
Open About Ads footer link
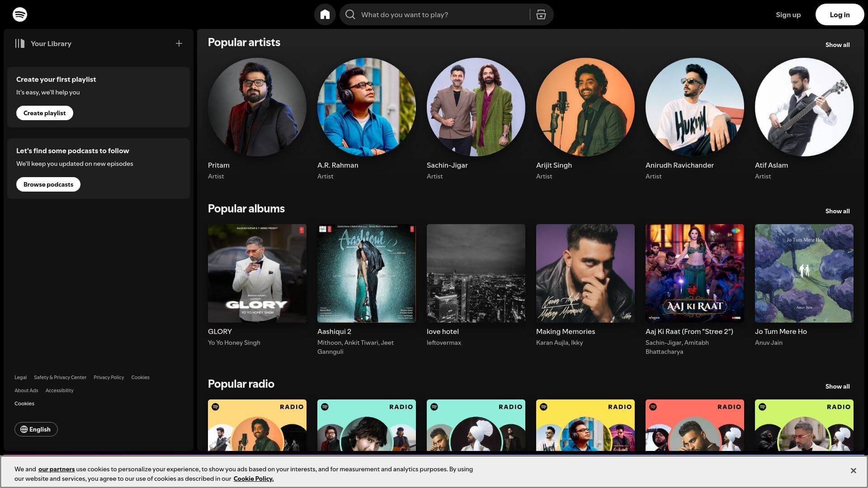[x=26, y=390]
